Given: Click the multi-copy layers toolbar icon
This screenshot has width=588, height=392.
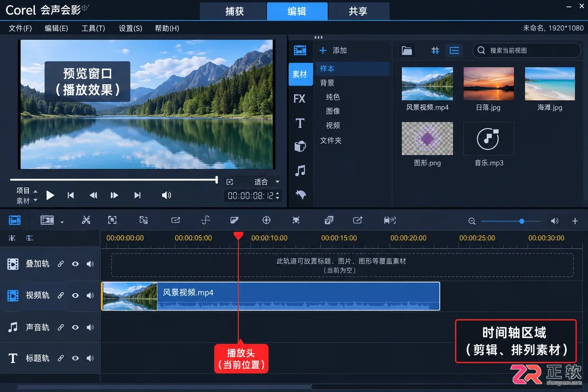Looking at the screenshot, I should [329, 220].
